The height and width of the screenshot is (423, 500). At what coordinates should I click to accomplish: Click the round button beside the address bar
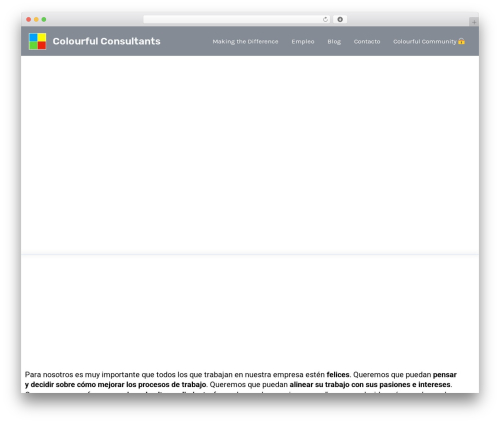pyautogui.click(x=340, y=20)
